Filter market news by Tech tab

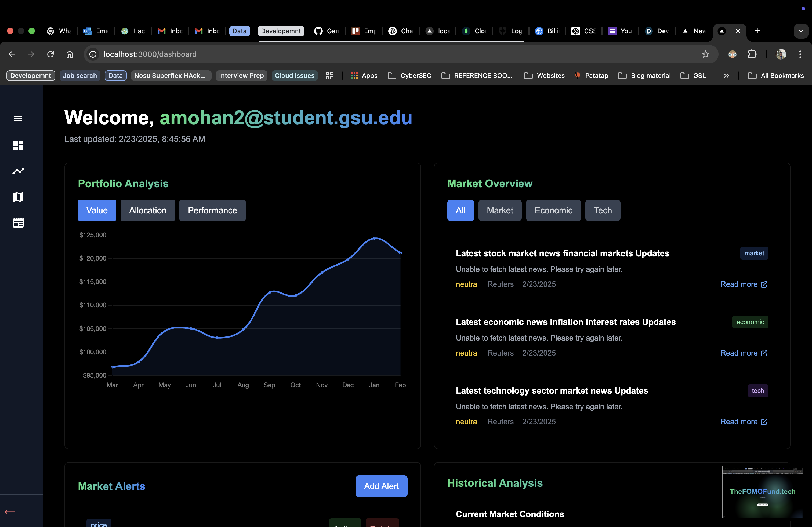[603, 210]
